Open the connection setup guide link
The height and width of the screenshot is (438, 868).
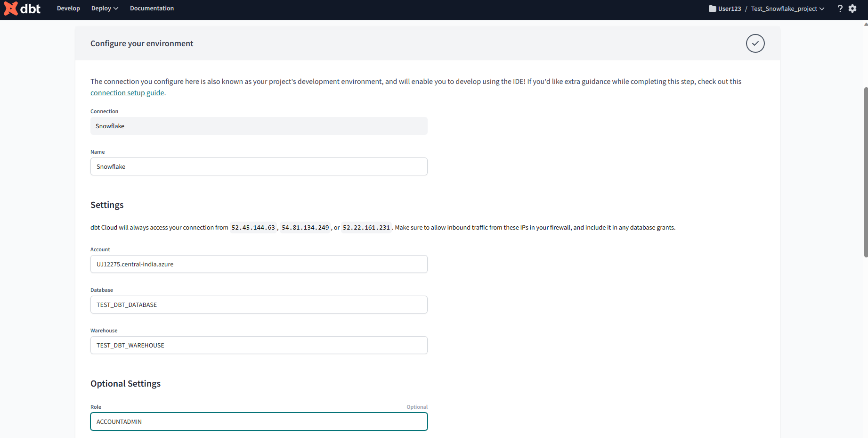coord(127,93)
